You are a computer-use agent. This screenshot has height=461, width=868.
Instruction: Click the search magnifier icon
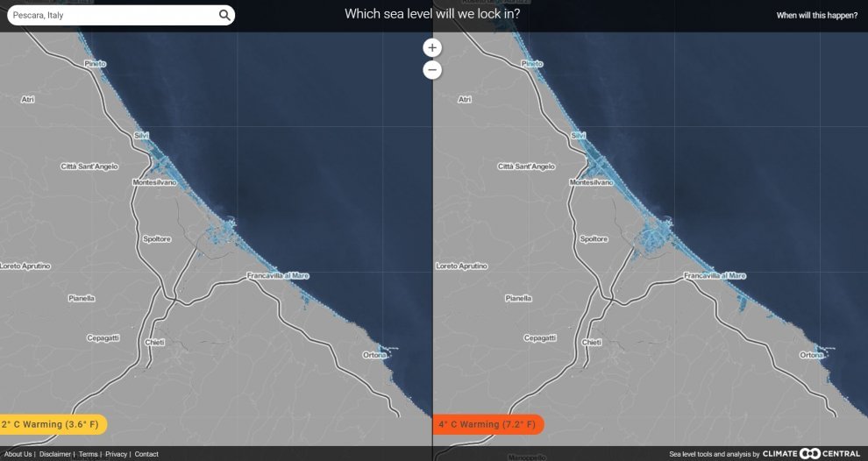[224, 15]
